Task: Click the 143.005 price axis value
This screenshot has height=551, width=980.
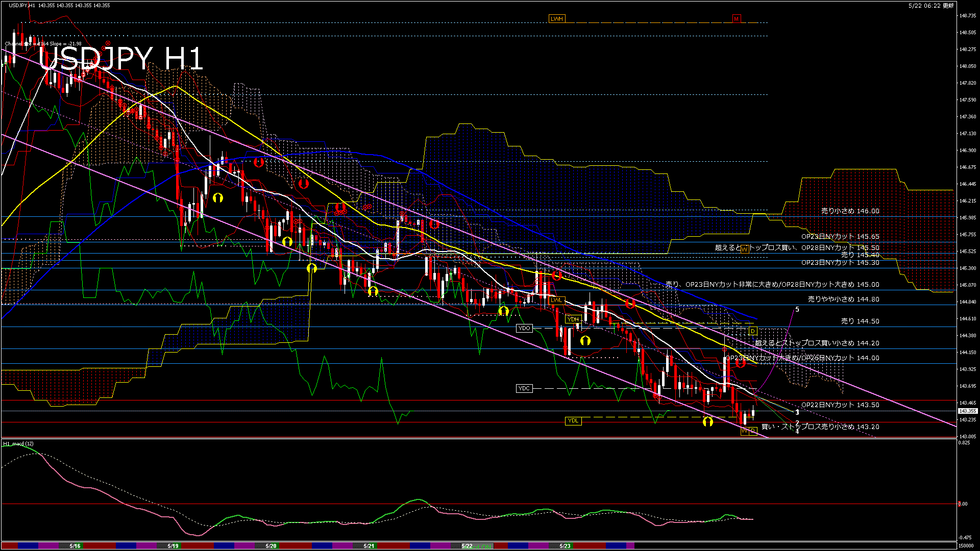Action: 968,437
